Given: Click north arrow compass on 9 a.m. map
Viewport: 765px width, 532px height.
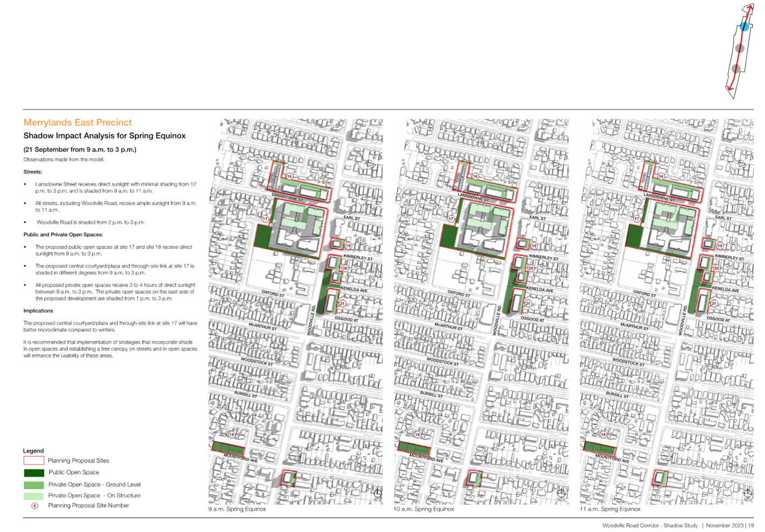Looking at the screenshot, I should tap(378, 494).
